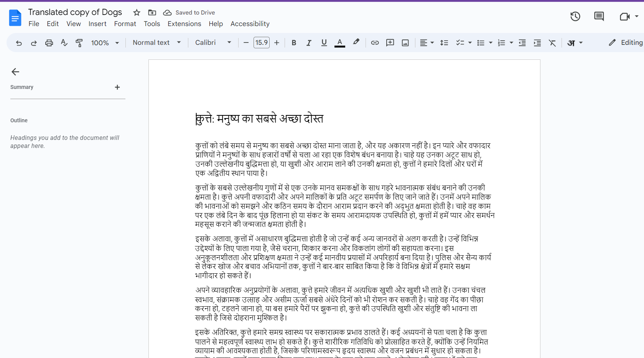Insert a checklist
The height and width of the screenshot is (358, 644).
[460, 43]
